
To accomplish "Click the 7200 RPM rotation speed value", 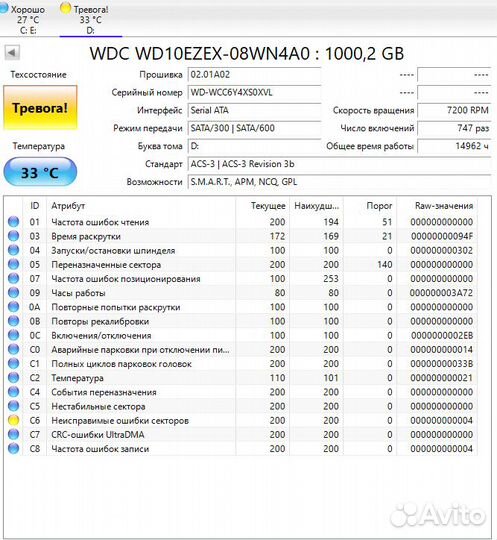I will (454, 111).
